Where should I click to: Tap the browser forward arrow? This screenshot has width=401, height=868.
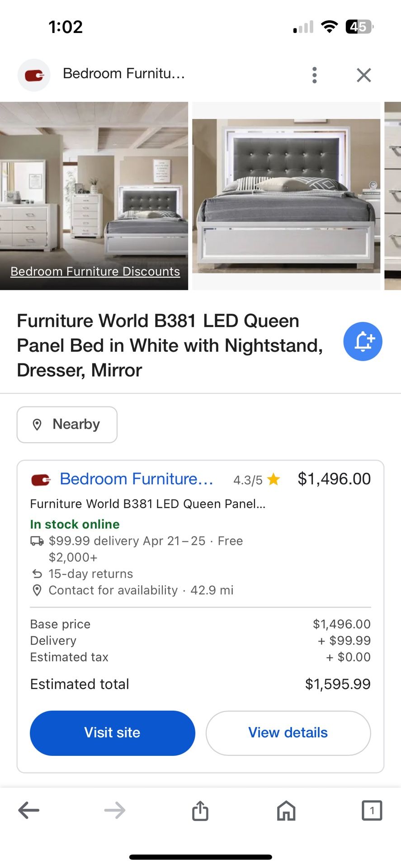coord(115,810)
